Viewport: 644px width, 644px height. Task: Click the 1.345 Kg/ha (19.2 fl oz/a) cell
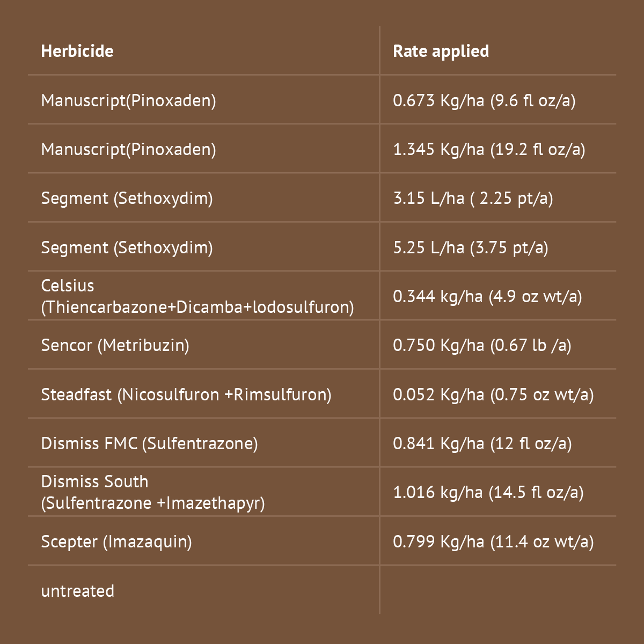tap(489, 149)
